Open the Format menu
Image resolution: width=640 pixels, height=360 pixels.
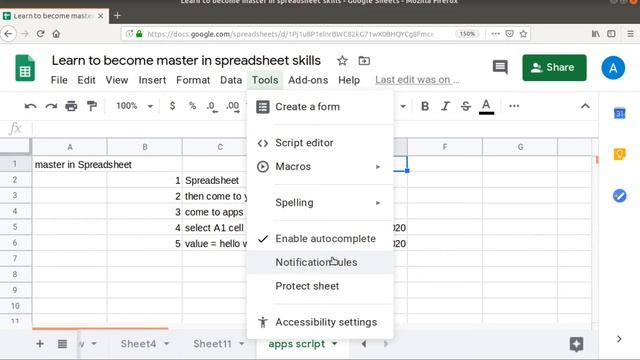point(193,80)
